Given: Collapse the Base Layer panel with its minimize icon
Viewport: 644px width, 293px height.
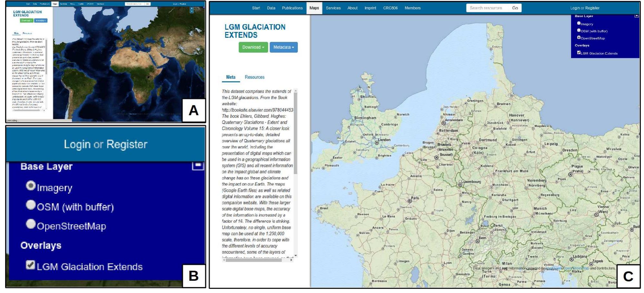Looking at the screenshot, I should (637, 16).
